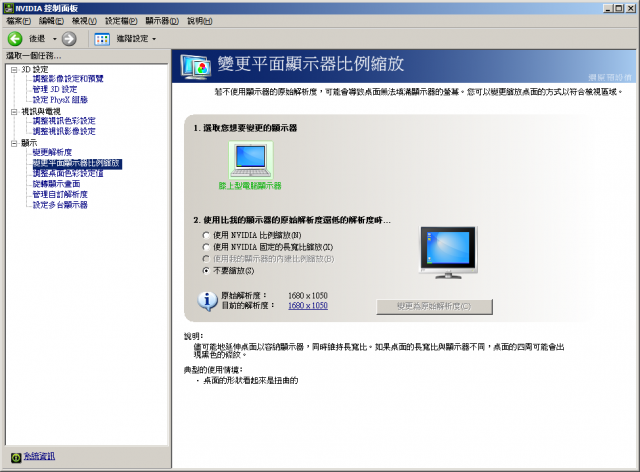The image size is (640, 472).
Task: Click the 變更為原始解析度 button
Action: (x=434, y=307)
